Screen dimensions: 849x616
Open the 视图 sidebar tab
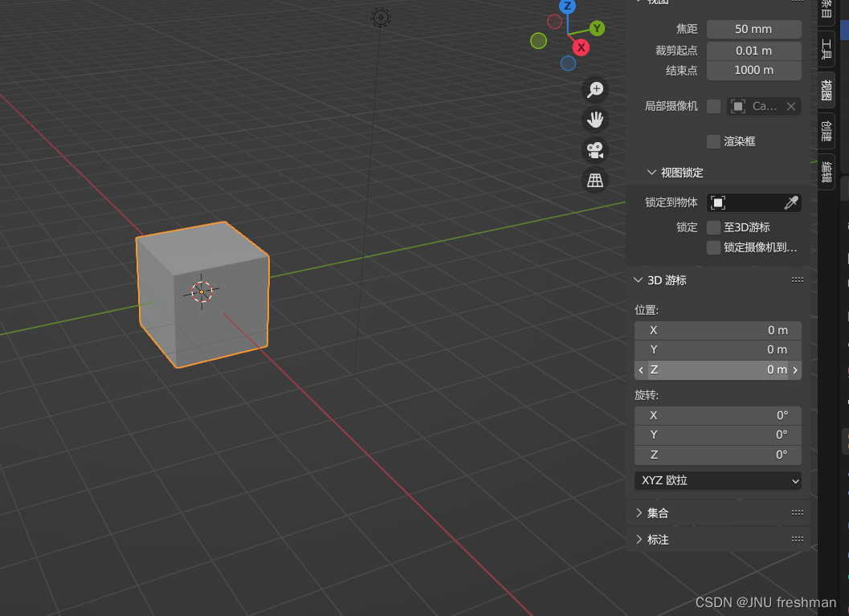coord(827,90)
